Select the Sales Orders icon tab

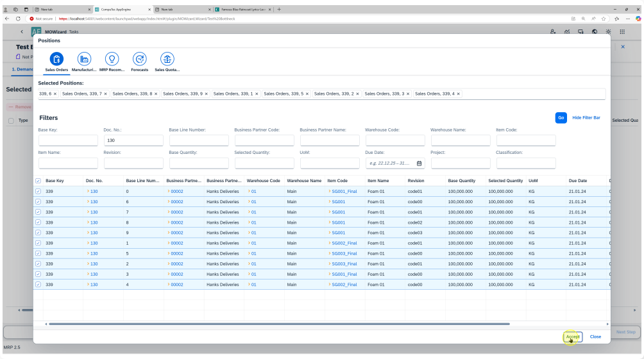(57, 60)
